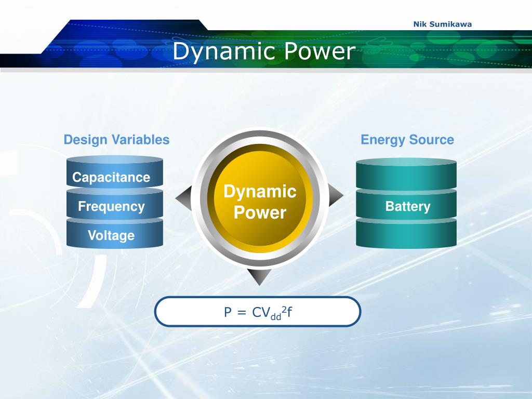This screenshot has width=532, height=399.
Task: Select the "Battery" teal cylinder label
Action: point(408,206)
